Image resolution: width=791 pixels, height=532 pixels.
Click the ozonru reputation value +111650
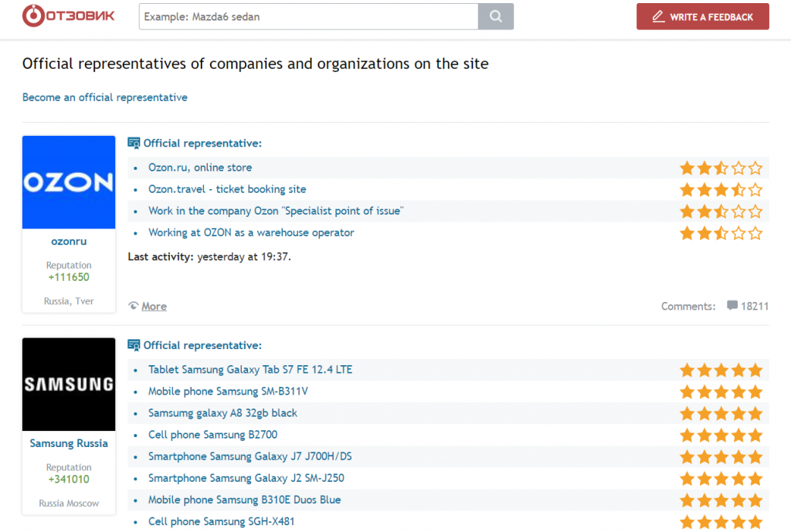pyautogui.click(x=69, y=277)
